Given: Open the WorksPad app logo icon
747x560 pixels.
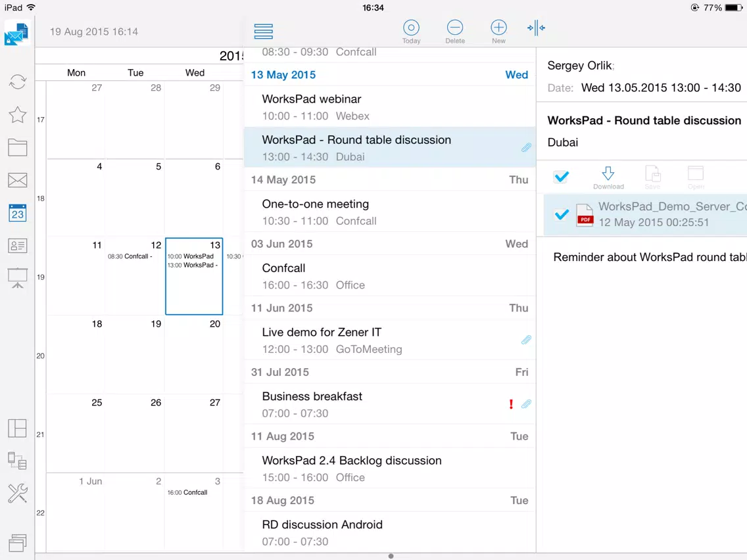Looking at the screenshot, I should pos(17,33).
